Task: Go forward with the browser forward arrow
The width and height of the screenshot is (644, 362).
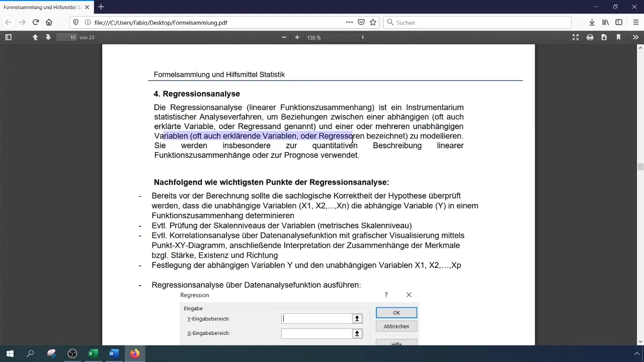Action: tap(22, 22)
